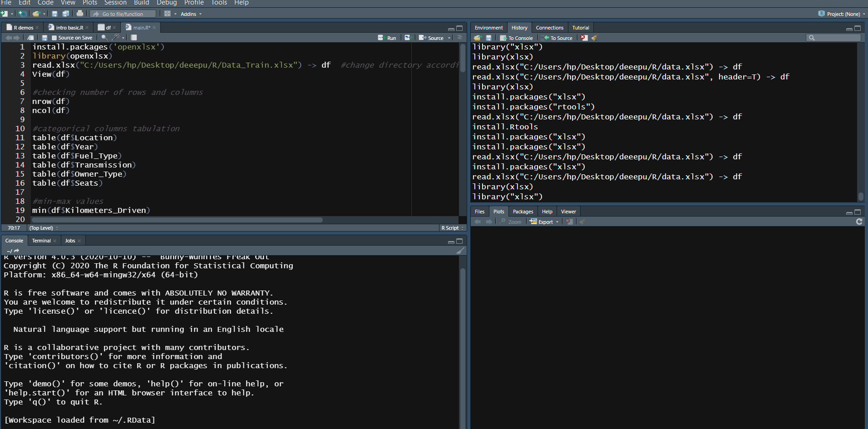Click next plot arrow in Plots pane
The image size is (868, 429).
[488, 222]
